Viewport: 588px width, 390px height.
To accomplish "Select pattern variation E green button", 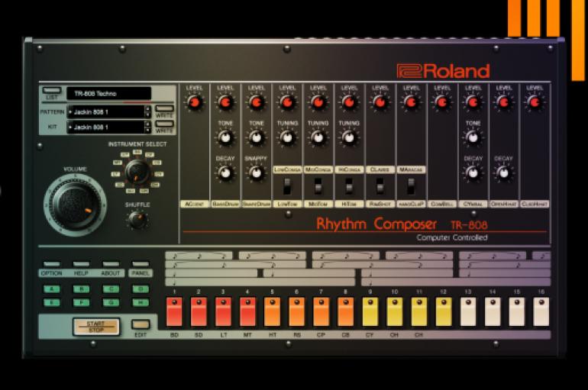I will click(52, 302).
